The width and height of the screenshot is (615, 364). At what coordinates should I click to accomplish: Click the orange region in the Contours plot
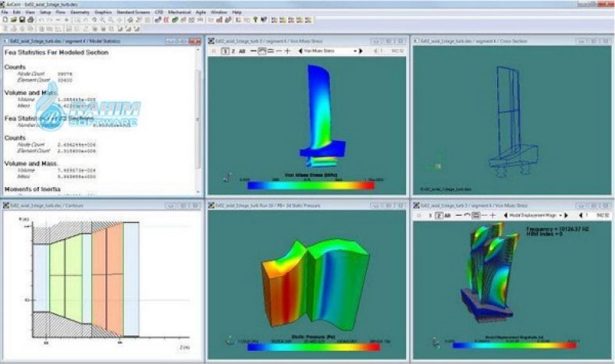pyautogui.click(x=108, y=280)
